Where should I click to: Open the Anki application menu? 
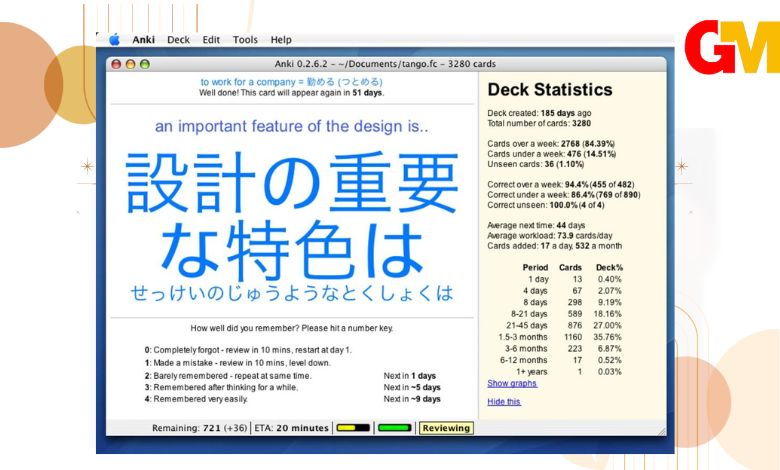click(143, 40)
